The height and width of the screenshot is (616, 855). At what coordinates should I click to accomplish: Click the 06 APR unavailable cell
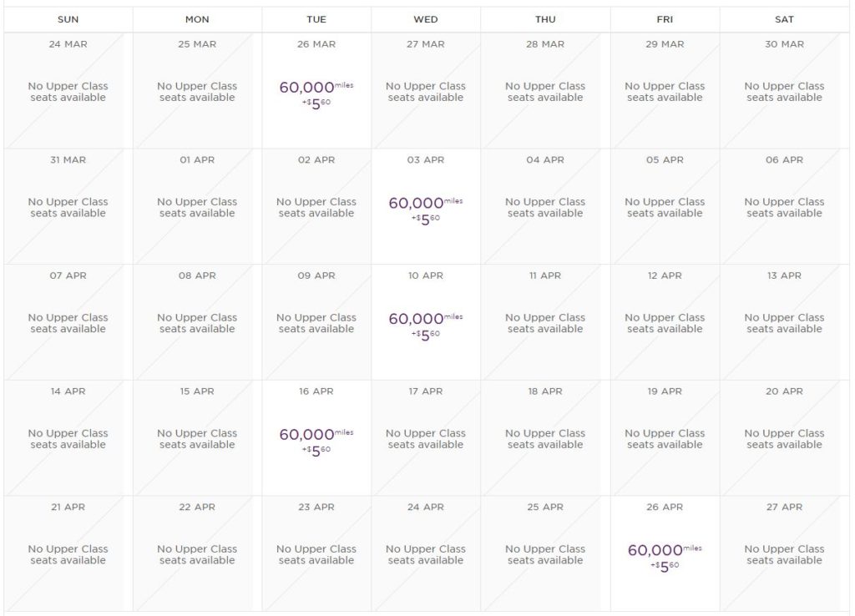click(784, 208)
